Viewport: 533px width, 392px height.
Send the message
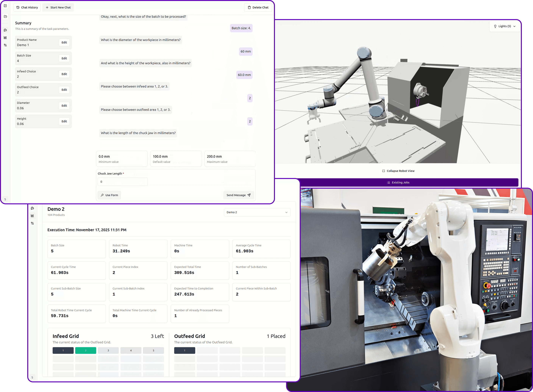238,195
